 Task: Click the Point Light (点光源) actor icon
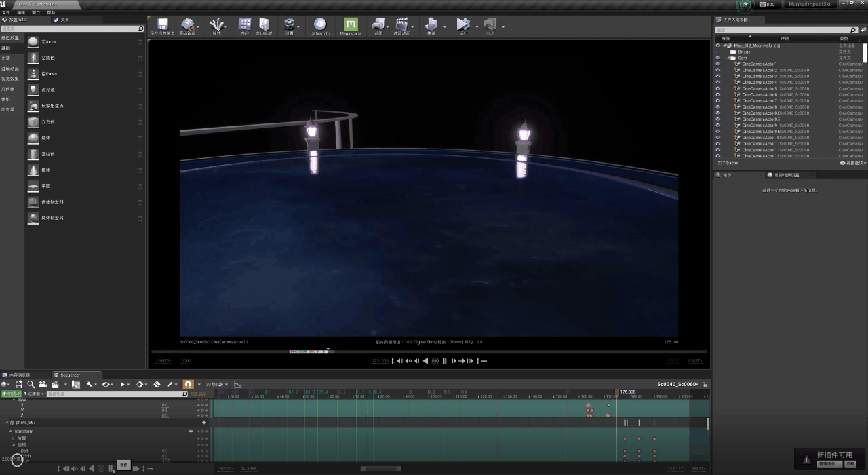tap(33, 90)
